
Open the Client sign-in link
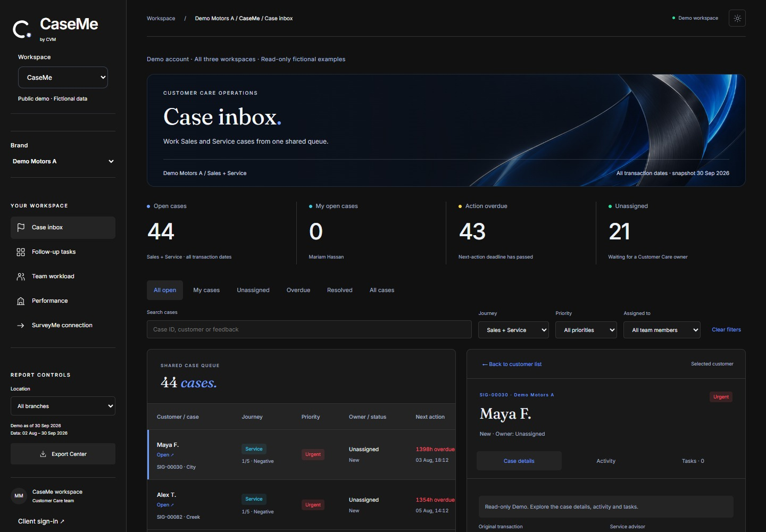tap(41, 521)
